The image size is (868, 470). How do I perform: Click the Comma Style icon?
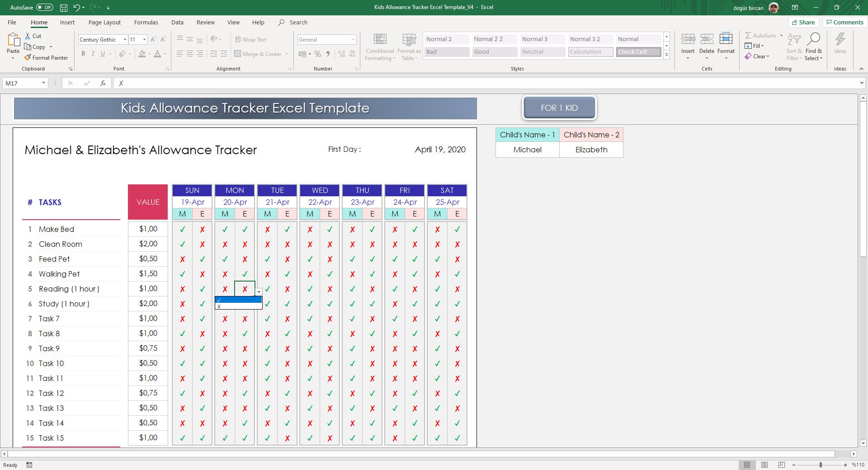click(x=328, y=54)
